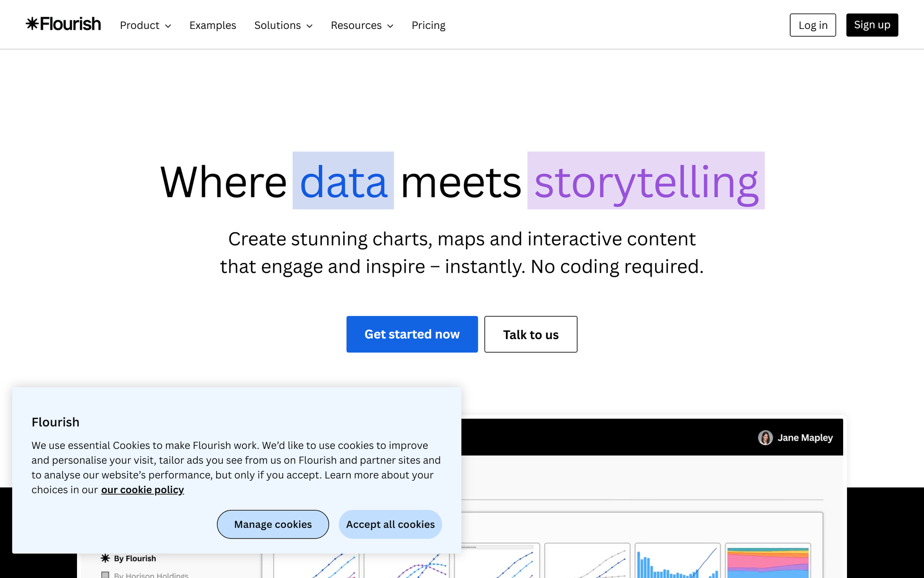
Task: Click Get started now
Action: (412, 334)
